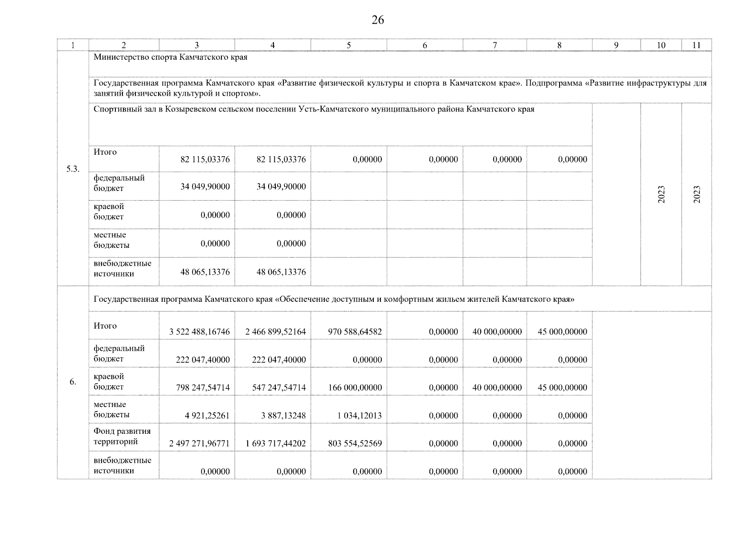Viewport: 756px width, 535px height.
Task: Click value 82 115,03376 in column 4
Action: (x=281, y=160)
